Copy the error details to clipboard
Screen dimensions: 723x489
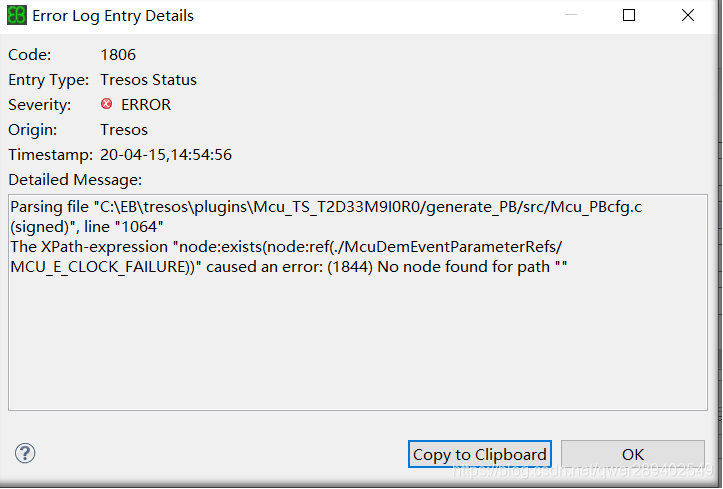480,454
